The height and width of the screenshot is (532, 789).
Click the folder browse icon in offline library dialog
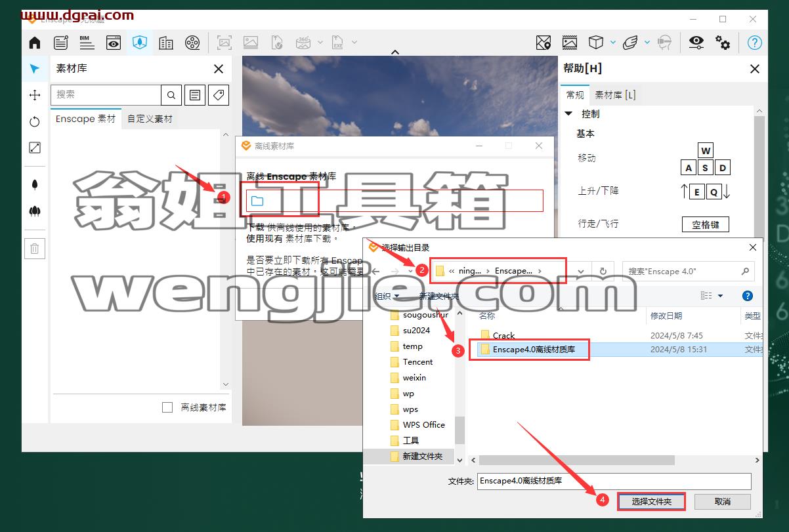[257, 201]
